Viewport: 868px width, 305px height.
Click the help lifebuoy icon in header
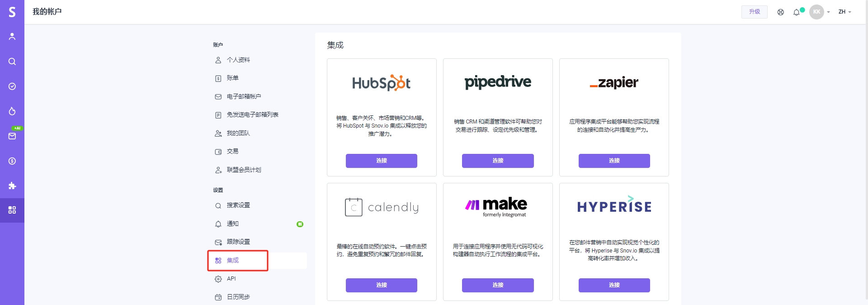coord(781,12)
